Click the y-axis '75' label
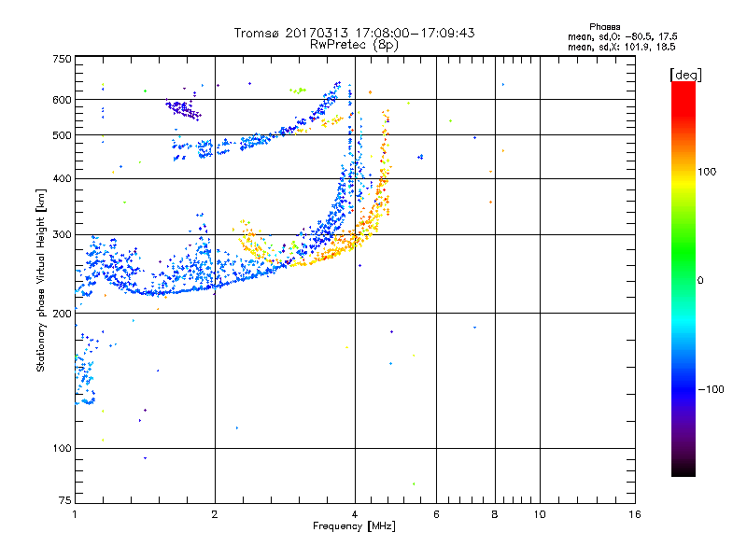Image resolution: width=747 pixels, height=560 pixels. tap(65, 500)
